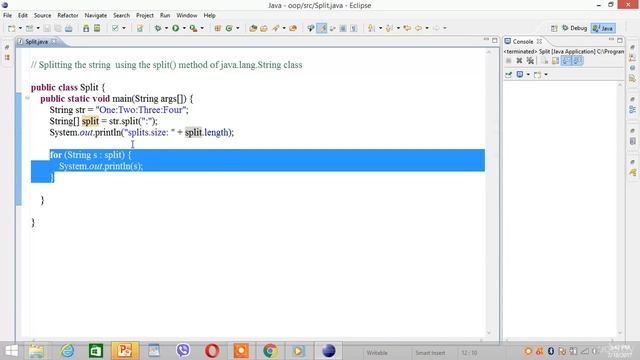The height and width of the screenshot is (360, 640).
Task: Select the Console view tab
Action: (x=523, y=42)
